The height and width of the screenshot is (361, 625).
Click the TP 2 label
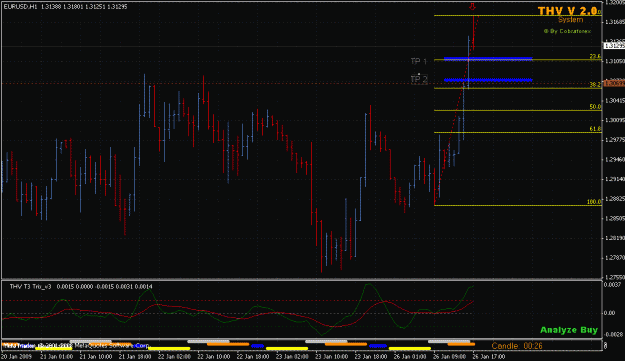coord(419,79)
